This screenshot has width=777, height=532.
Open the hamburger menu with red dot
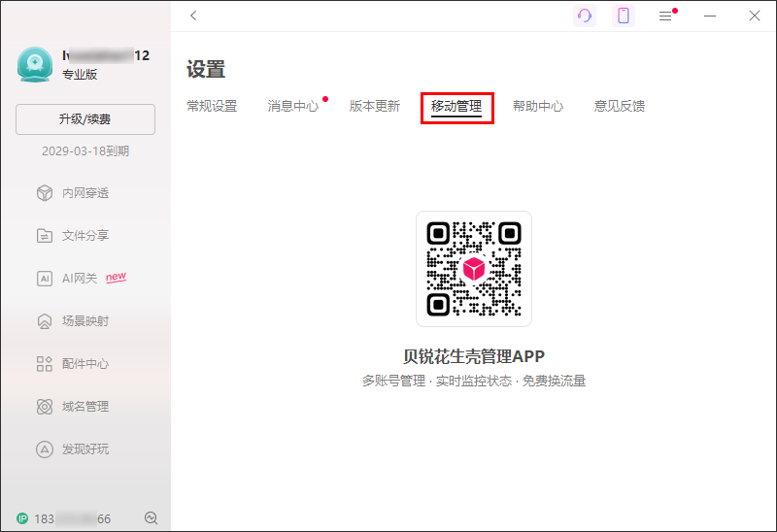point(665,16)
